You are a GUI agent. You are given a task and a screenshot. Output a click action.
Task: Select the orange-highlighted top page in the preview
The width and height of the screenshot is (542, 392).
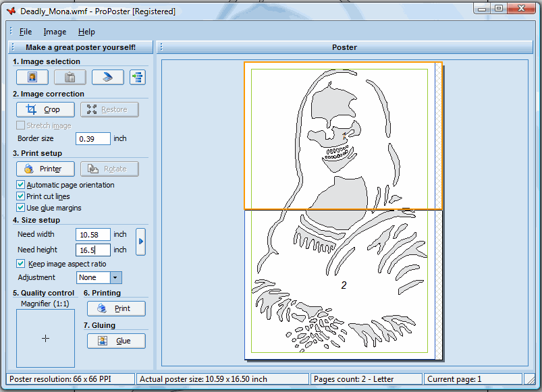click(x=344, y=136)
